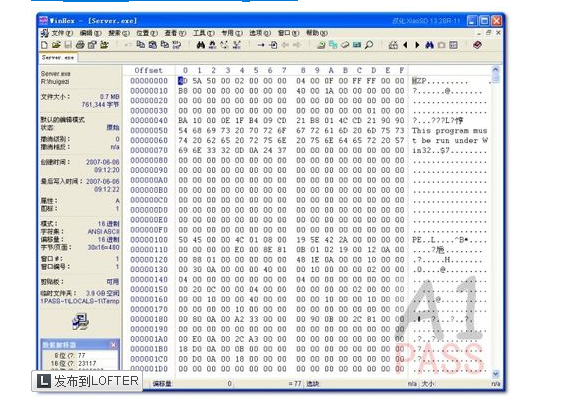Click the hex byte 50 at row 00000100
The height and width of the screenshot is (402, 572).
[183, 240]
